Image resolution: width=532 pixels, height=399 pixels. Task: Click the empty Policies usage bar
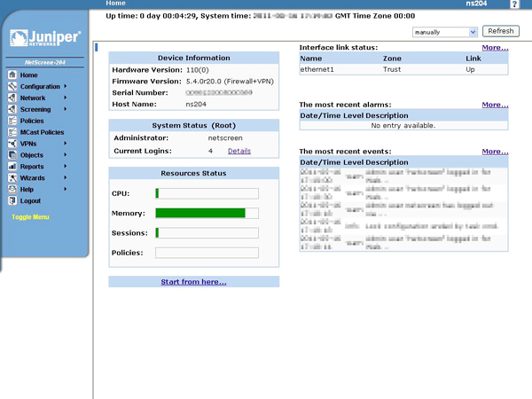tap(207, 253)
